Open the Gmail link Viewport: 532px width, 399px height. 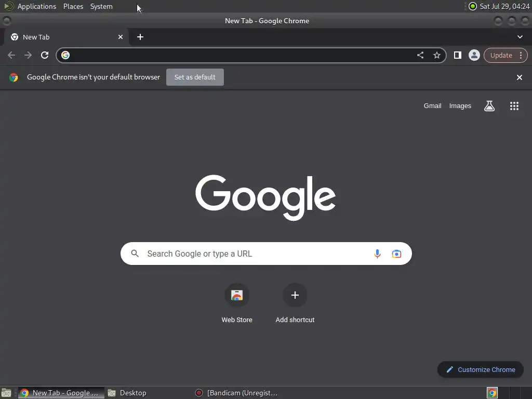[432, 106]
